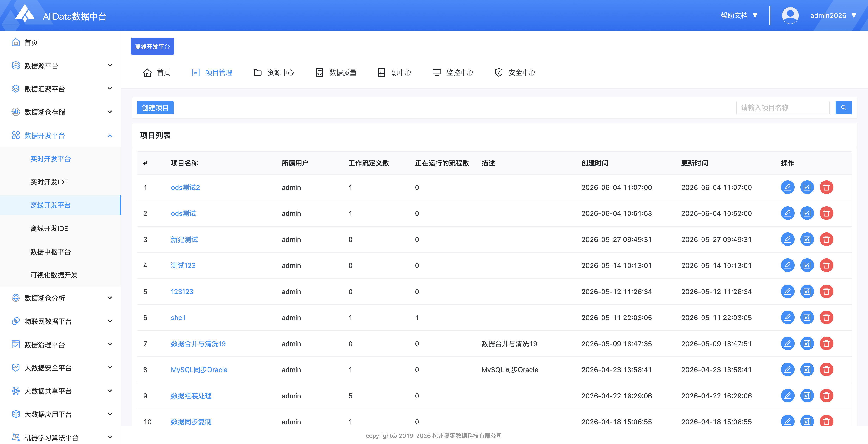Open the 新建测试 project link

pos(184,239)
